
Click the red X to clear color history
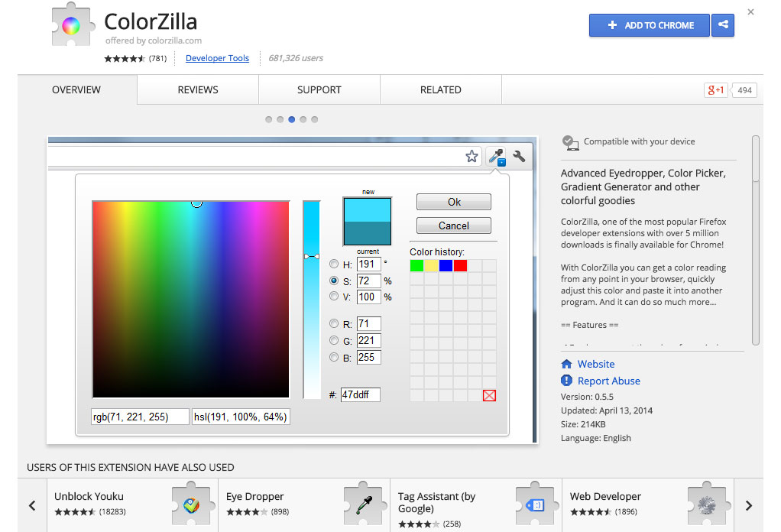coord(488,394)
